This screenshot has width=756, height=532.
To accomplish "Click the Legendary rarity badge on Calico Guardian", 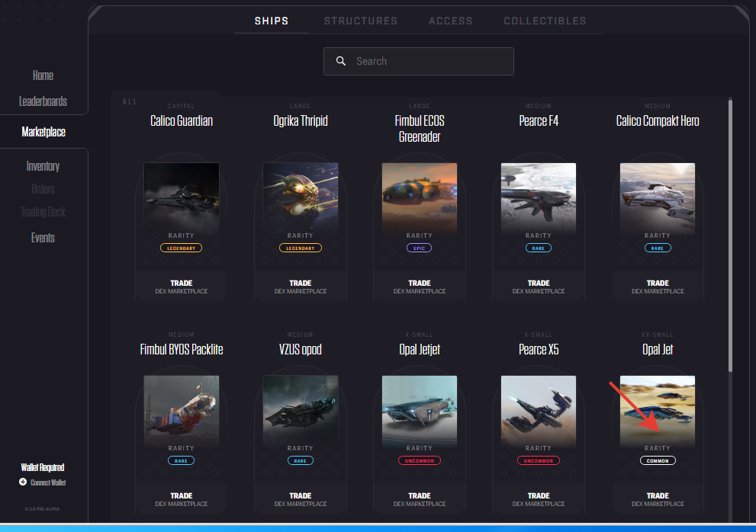I will click(x=182, y=248).
